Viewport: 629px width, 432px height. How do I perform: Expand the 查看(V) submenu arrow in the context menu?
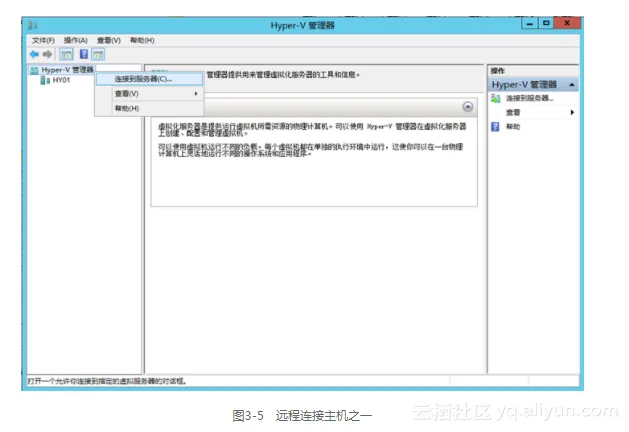pyautogui.click(x=196, y=93)
